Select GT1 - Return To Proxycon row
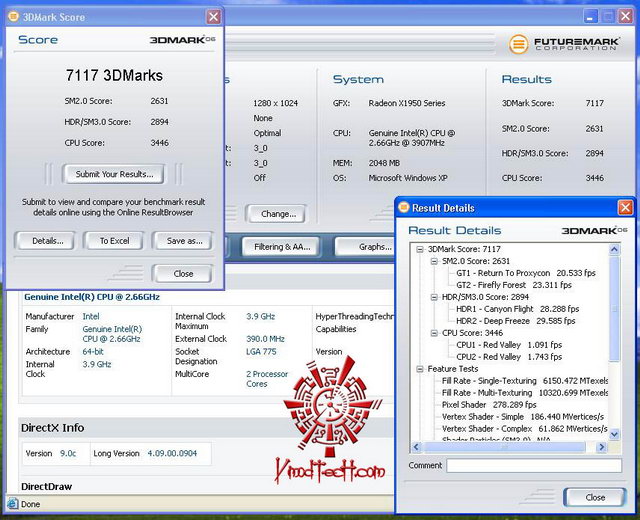This screenshot has height=520, width=640. pyautogui.click(x=526, y=273)
